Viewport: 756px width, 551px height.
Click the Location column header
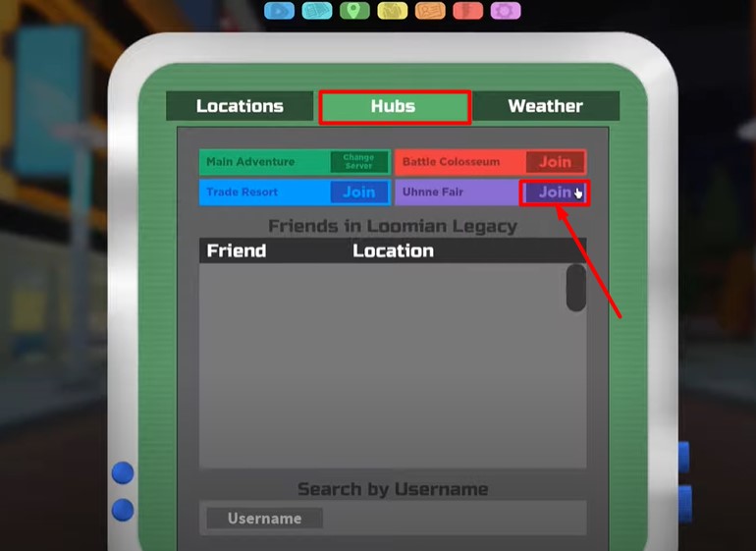[x=393, y=250]
